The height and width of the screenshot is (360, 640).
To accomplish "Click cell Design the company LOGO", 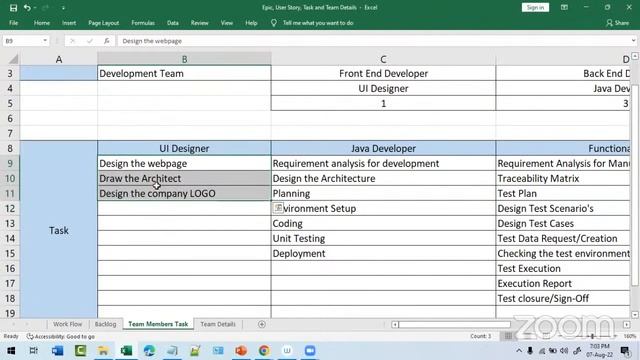I will (184, 193).
